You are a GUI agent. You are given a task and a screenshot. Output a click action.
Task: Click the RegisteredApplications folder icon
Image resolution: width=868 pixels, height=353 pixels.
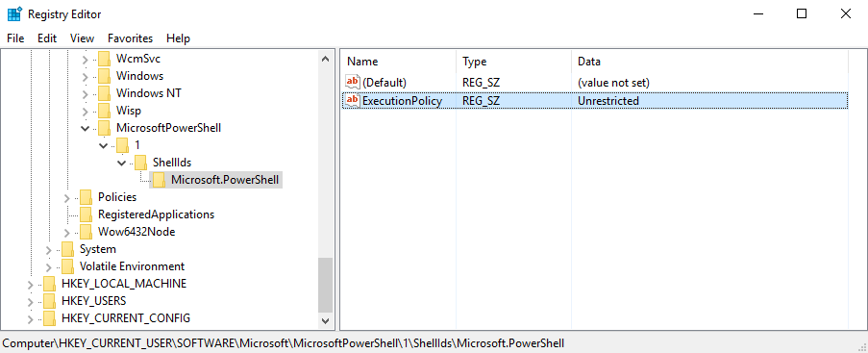tap(86, 214)
